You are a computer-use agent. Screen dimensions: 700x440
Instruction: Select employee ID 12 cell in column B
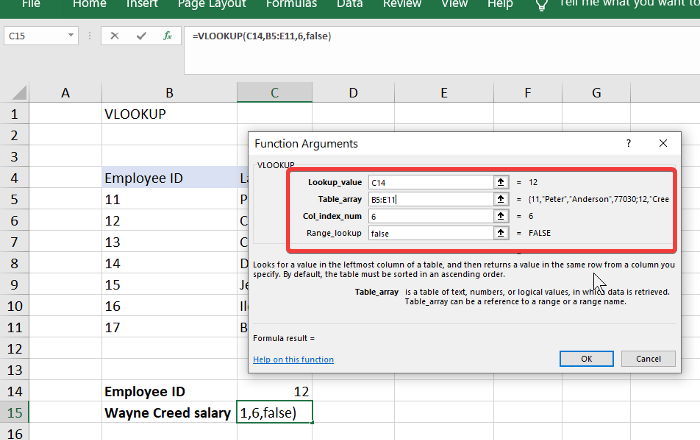[x=169, y=220]
